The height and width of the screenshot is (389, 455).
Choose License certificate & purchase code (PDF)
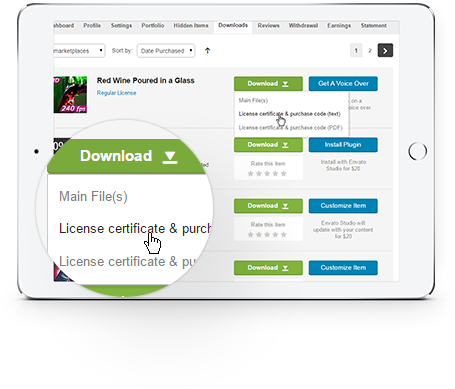tap(290, 128)
